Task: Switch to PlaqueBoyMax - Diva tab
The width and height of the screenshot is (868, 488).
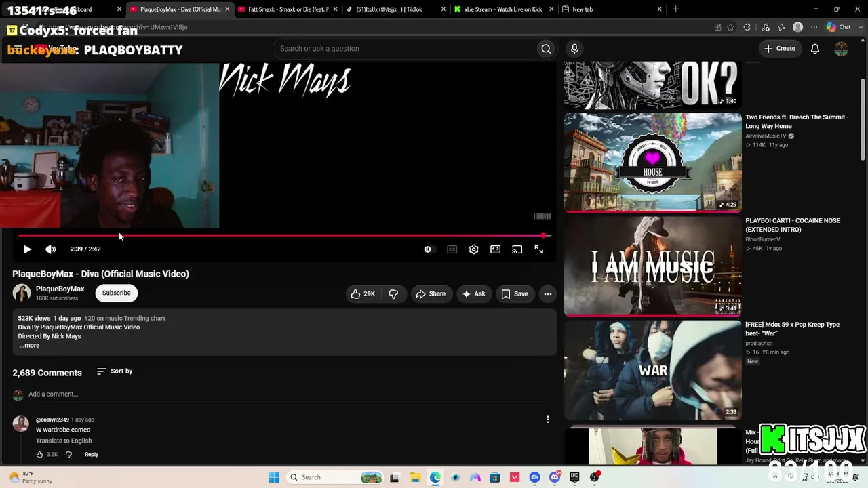Action: click(180, 9)
